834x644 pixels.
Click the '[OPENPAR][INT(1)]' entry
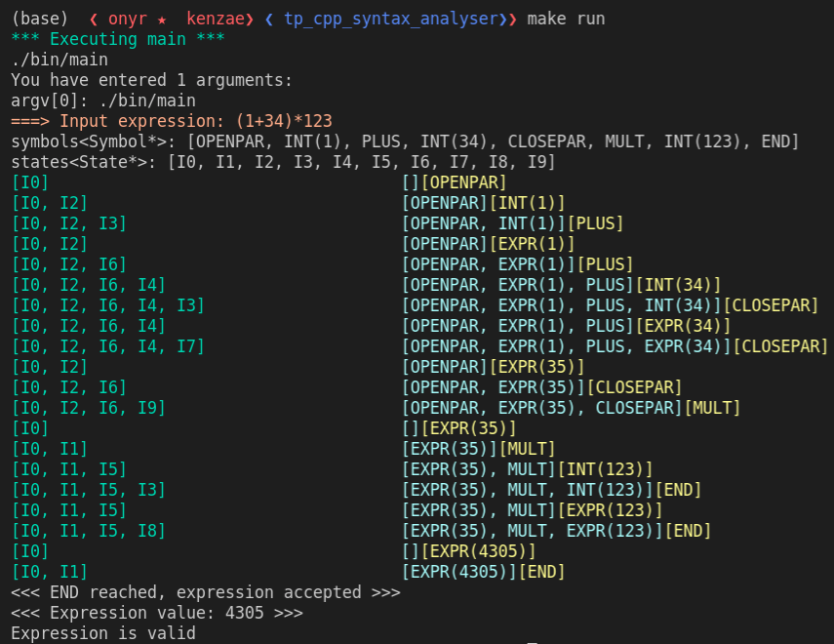483,203
